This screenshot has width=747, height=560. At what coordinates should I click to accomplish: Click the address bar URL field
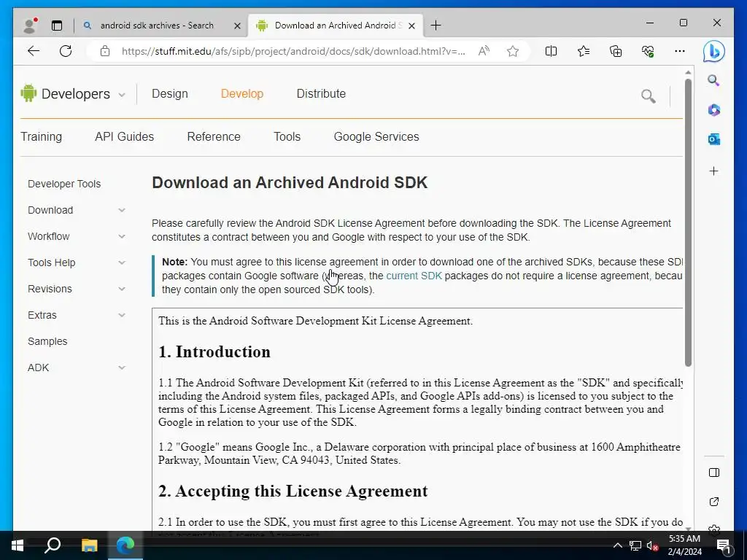pyautogui.click(x=293, y=51)
